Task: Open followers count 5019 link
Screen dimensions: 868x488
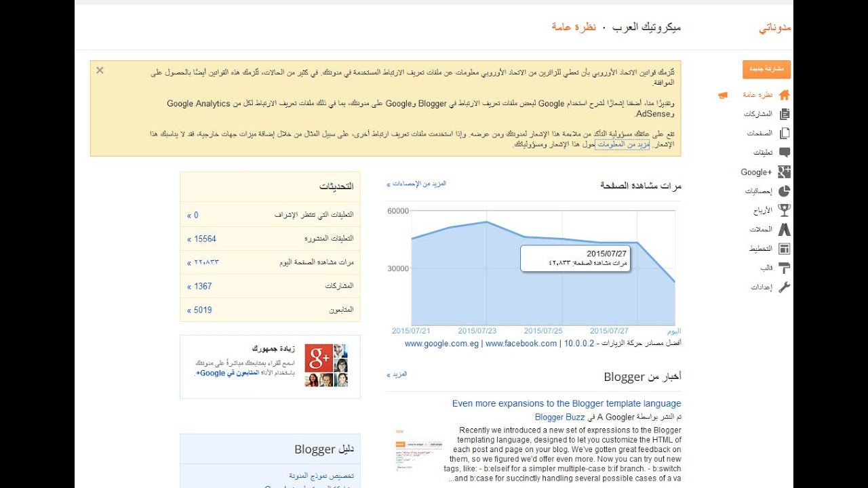Action: (200, 310)
